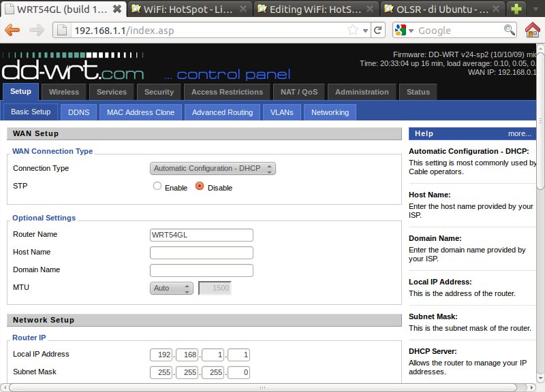Click the Router Name field
The height and width of the screenshot is (392, 545).
[x=202, y=235]
